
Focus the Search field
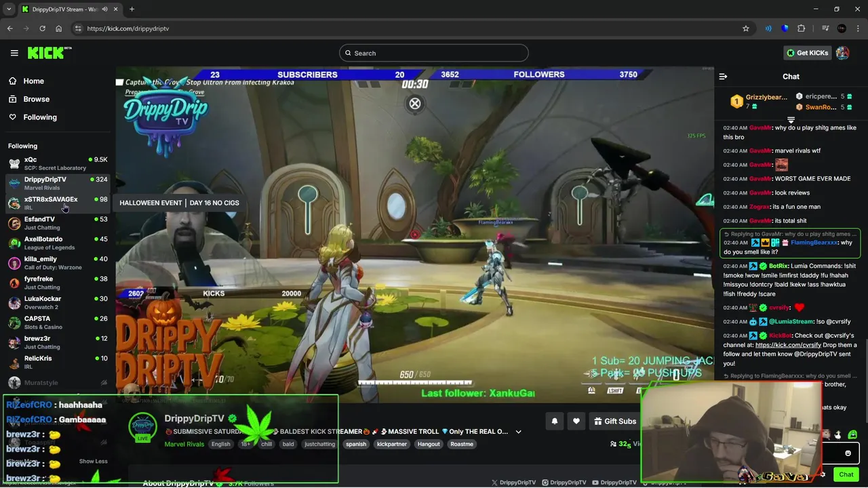point(434,53)
